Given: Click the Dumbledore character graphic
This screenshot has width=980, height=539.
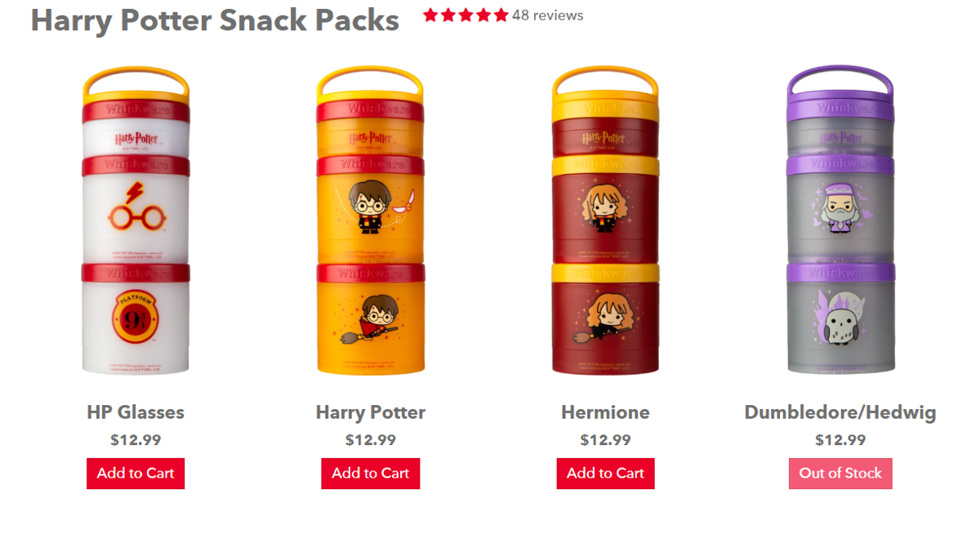Looking at the screenshot, I should click(x=841, y=209).
